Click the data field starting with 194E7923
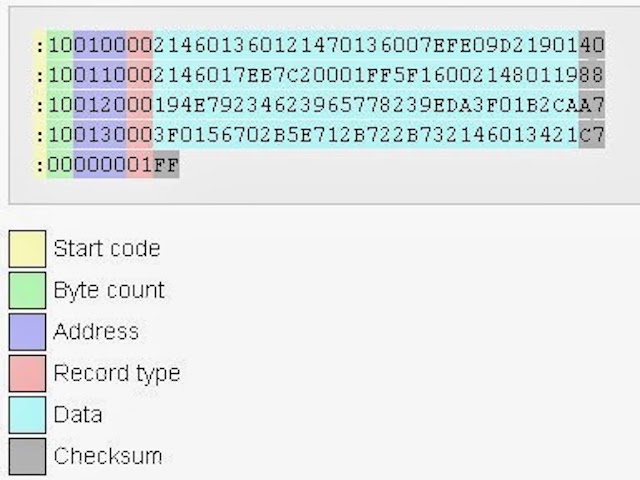Image resolution: width=640 pixels, height=480 pixels. (366, 105)
